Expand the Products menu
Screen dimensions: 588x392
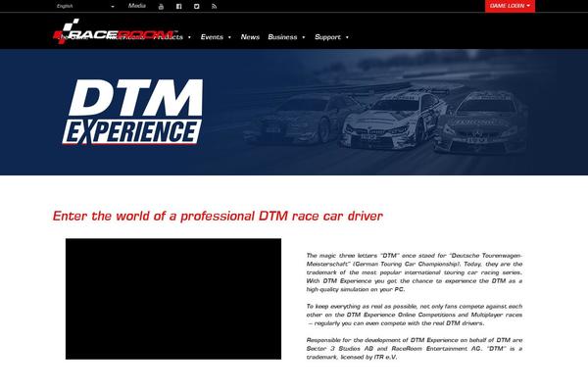point(172,37)
